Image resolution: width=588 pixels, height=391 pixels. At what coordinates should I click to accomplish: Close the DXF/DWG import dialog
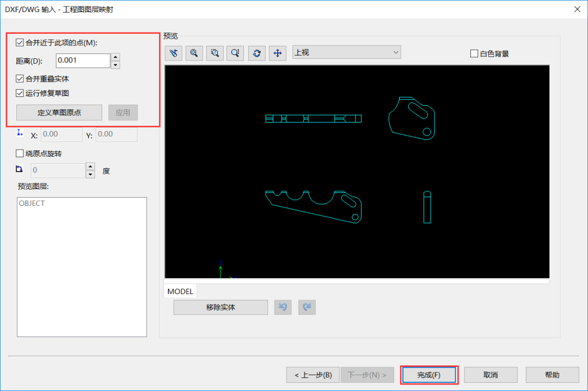[x=578, y=9]
